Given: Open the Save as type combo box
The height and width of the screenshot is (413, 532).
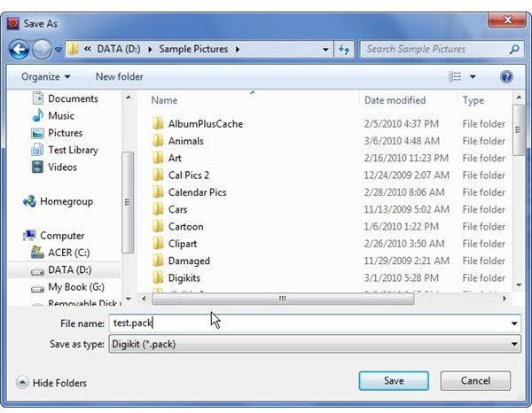Looking at the screenshot, I should (315, 344).
